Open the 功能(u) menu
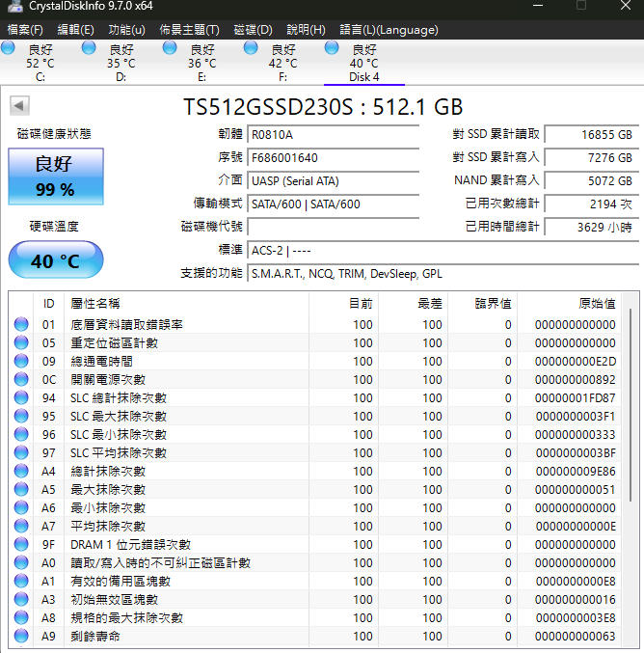Image resolution: width=644 pixels, height=653 pixels. (x=126, y=30)
